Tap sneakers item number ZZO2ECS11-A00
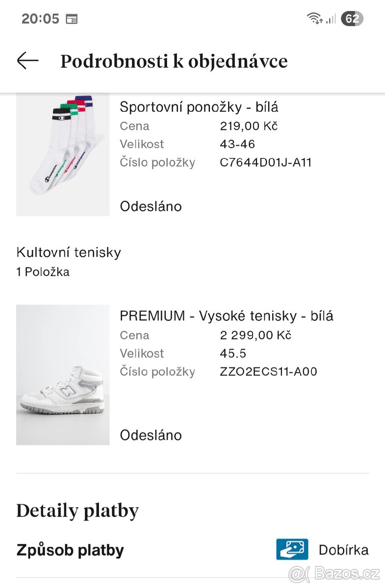385x588 pixels. click(268, 371)
